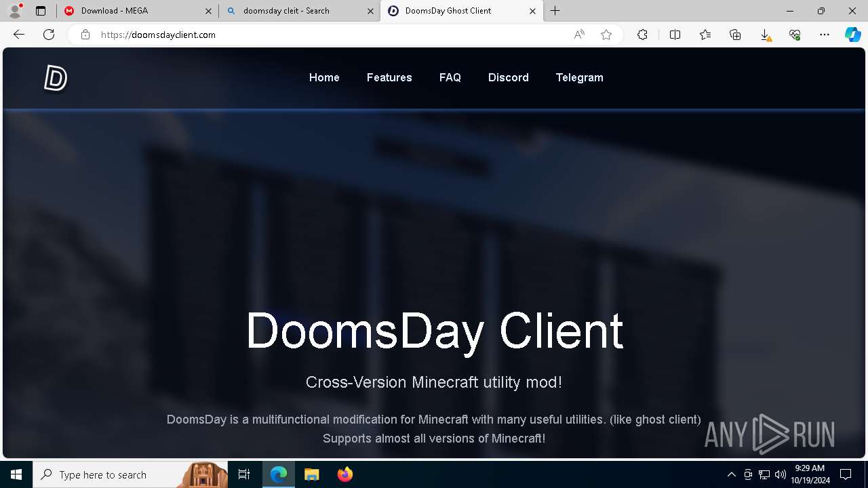This screenshot has height=488, width=868.
Task: Switch to Download - MEGA tab
Action: tap(138, 11)
